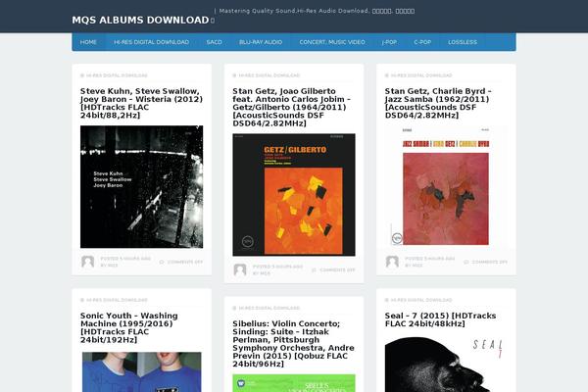This screenshot has height=392, width=588.
Task: Click the category label above the Seal 7 post
Action: click(x=421, y=300)
